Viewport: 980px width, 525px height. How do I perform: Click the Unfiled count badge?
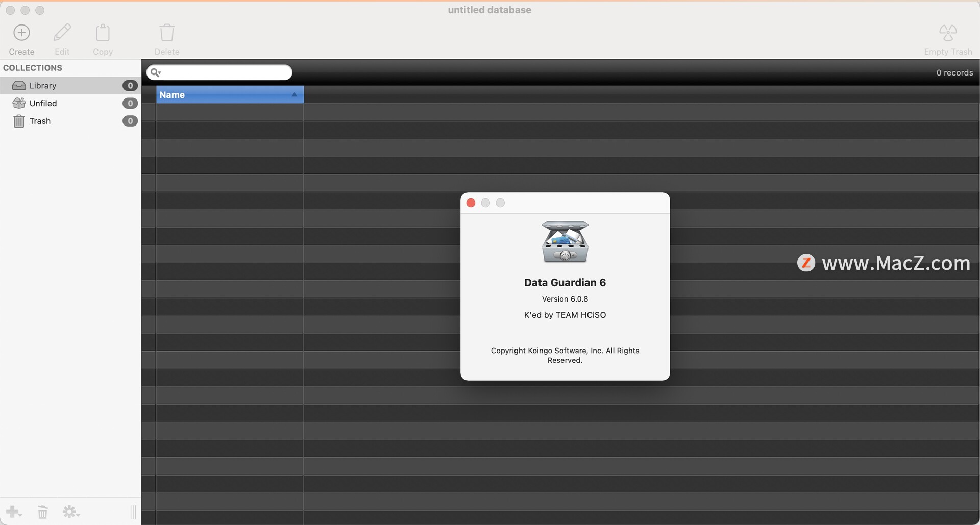coord(130,103)
